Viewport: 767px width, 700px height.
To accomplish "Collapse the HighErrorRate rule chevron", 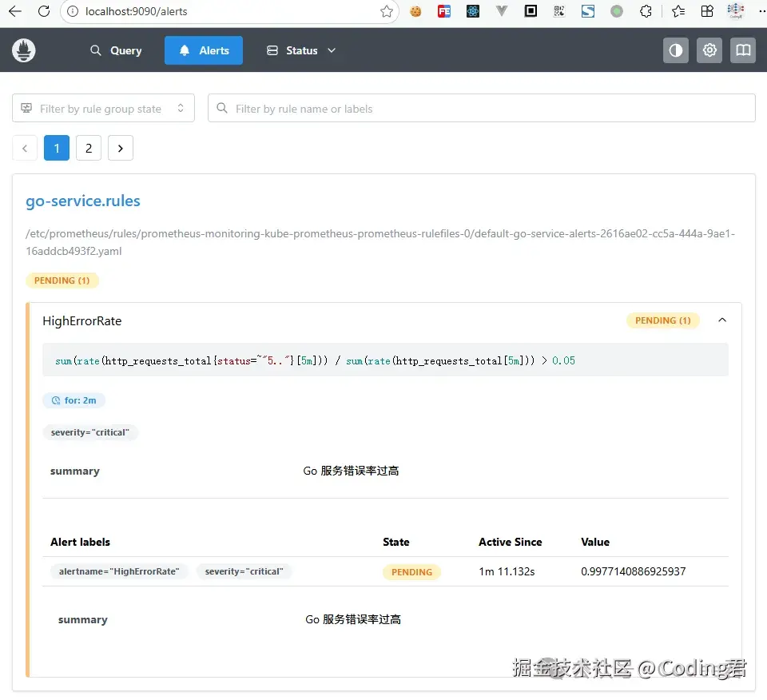I will click(x=722, y=320).
